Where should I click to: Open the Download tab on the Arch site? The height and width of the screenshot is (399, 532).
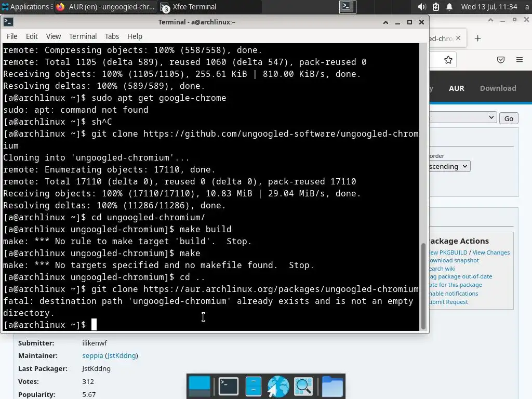pyautogui.click(x=498, y=88)
